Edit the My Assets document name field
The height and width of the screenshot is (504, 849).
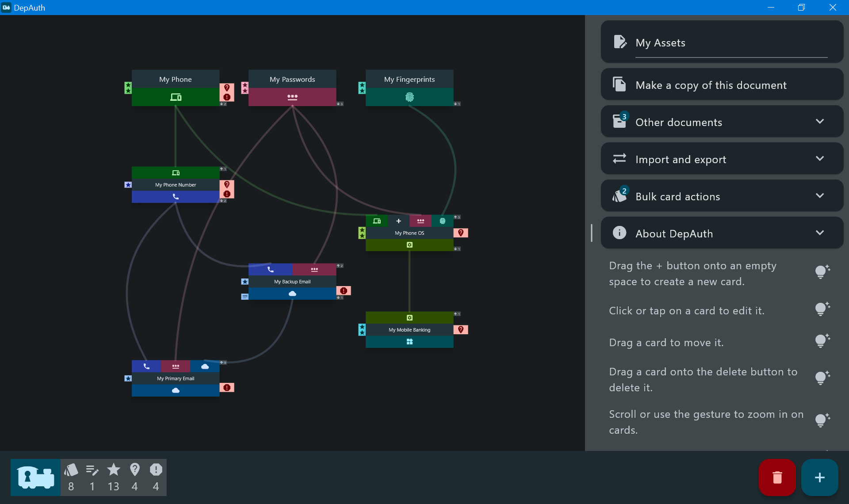[x=731, y=43]
